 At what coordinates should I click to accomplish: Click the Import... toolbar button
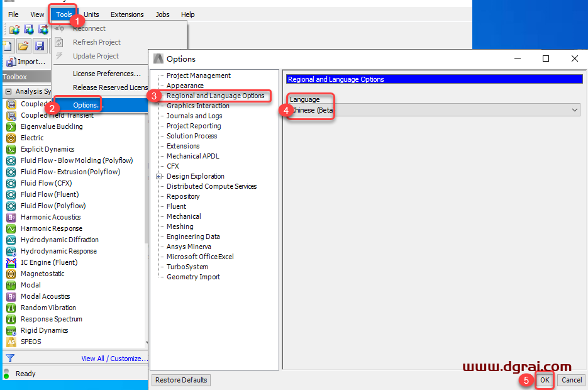[x=26, y=62]
